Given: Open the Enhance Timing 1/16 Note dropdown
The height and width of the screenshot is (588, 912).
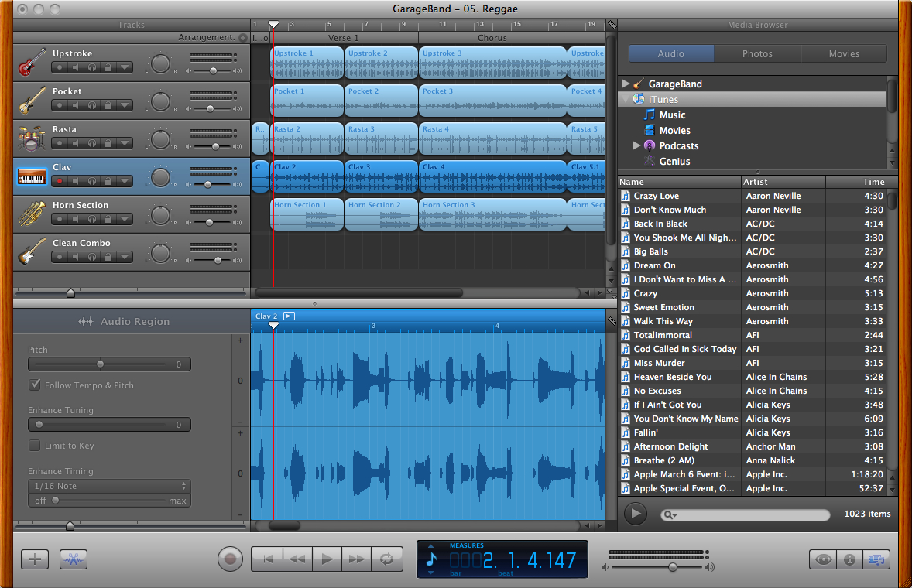Looking at the screenshot, I should [x=109, y=486].
